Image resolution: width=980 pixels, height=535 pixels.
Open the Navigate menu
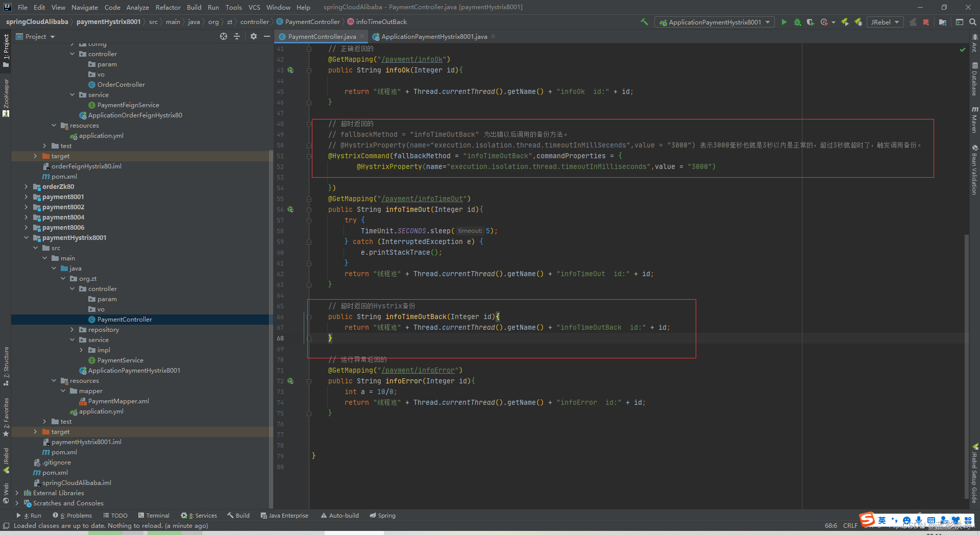click(84, 7)
